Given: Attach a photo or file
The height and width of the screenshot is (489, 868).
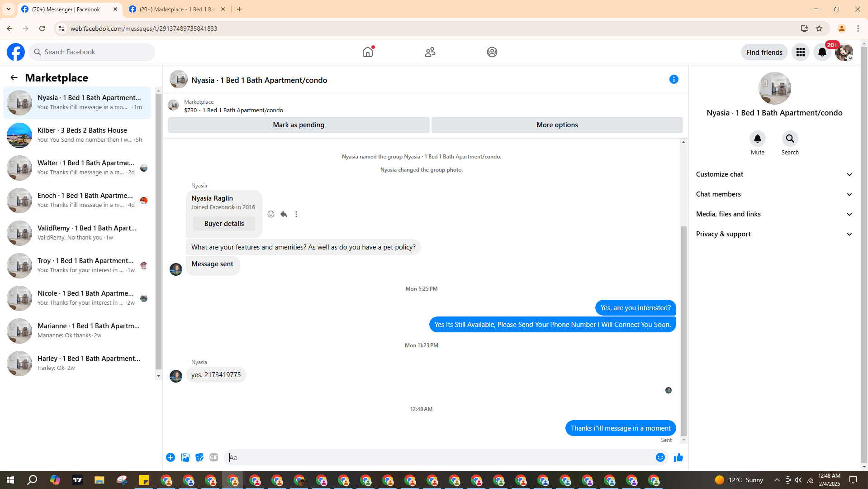Looking at the screenshot, I should [x=185, y=457].
